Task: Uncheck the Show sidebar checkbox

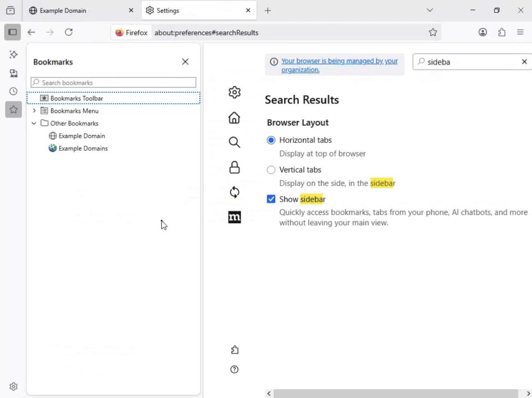Action: pos(271,199)
